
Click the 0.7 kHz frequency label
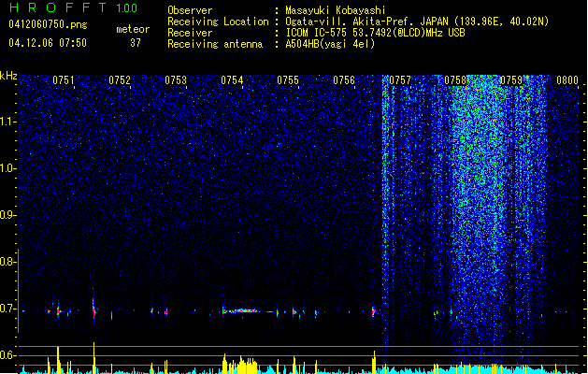coord(7,309)
